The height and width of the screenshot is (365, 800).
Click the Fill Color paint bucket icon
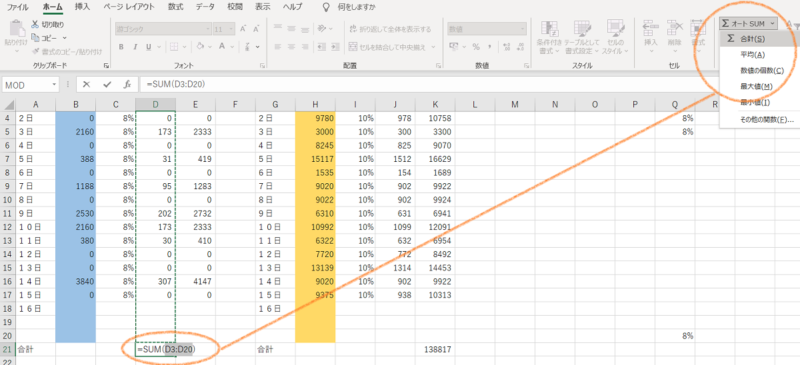(201, 46)
